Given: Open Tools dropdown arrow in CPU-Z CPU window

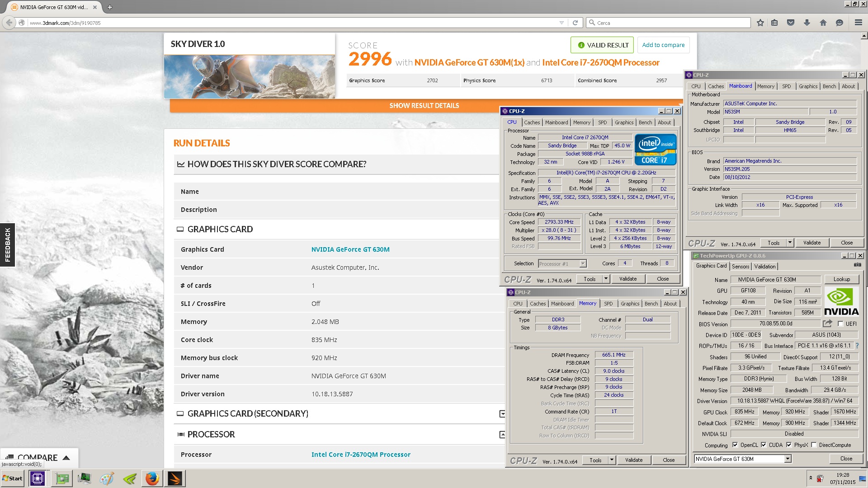Looking at the screenshot, I should point(606,279).
